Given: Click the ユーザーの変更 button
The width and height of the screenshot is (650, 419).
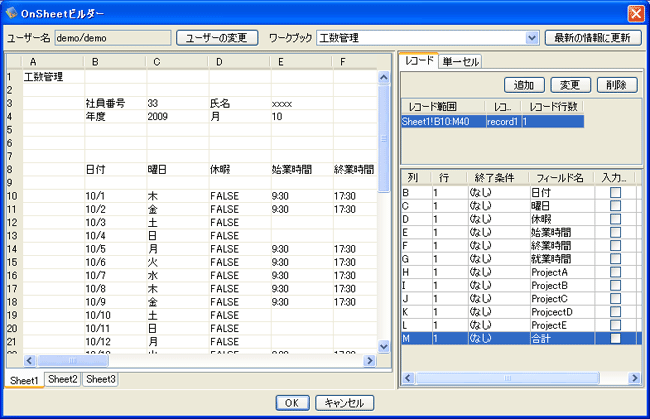Looking at the screenshot, I should pos(216,38).
